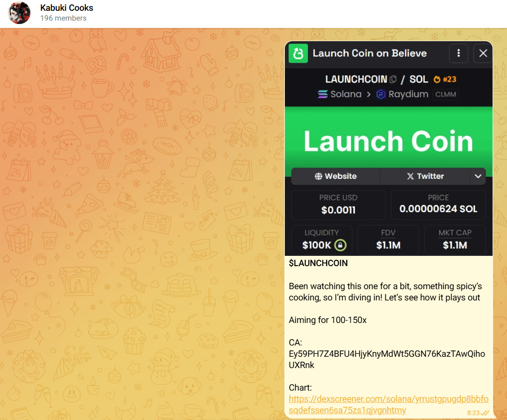
Task: Click the Aiming for 100-150x line
Action: [328, 320]
